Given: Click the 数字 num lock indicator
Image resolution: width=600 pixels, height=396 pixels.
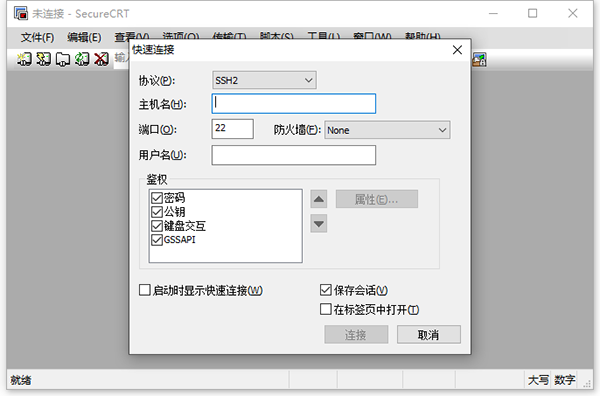Looking at the screenshot, I should (x=564, y=380).
